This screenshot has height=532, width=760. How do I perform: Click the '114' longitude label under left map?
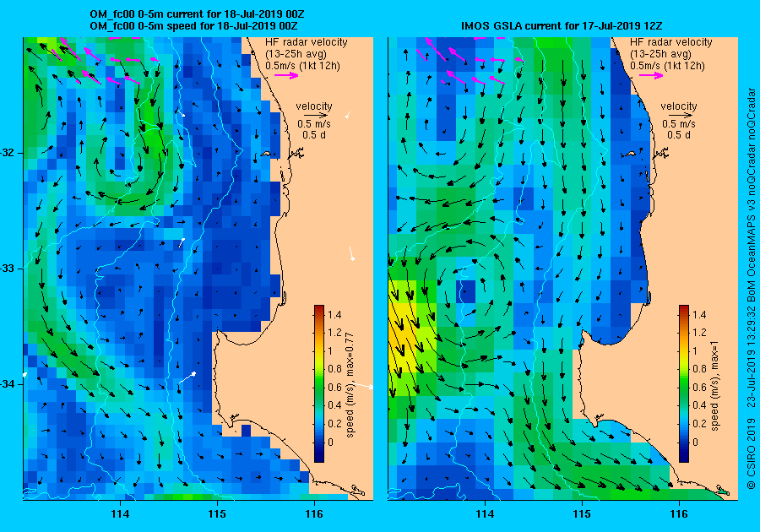pyautogui.click(x=120, y=514)
